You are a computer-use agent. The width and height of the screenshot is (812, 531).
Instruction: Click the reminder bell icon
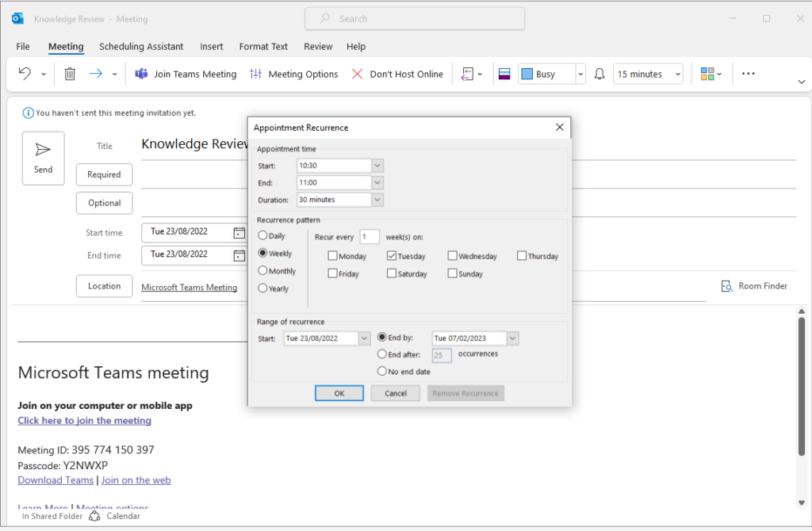tap(599, 74)
